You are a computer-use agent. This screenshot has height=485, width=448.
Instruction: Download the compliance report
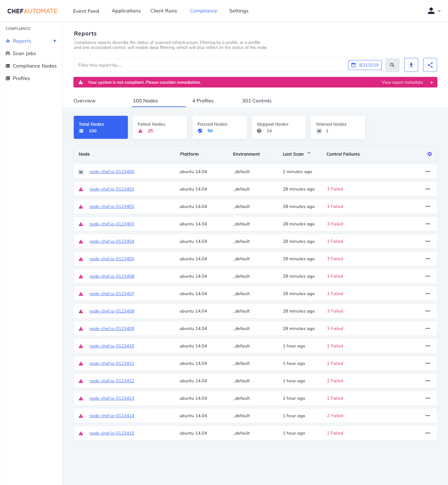(411, 65)
